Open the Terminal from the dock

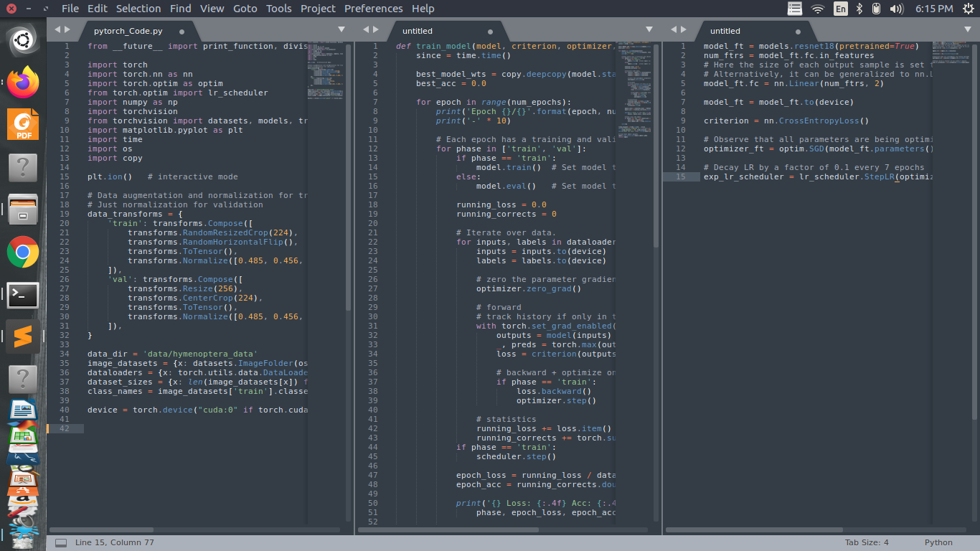point(22,295)
